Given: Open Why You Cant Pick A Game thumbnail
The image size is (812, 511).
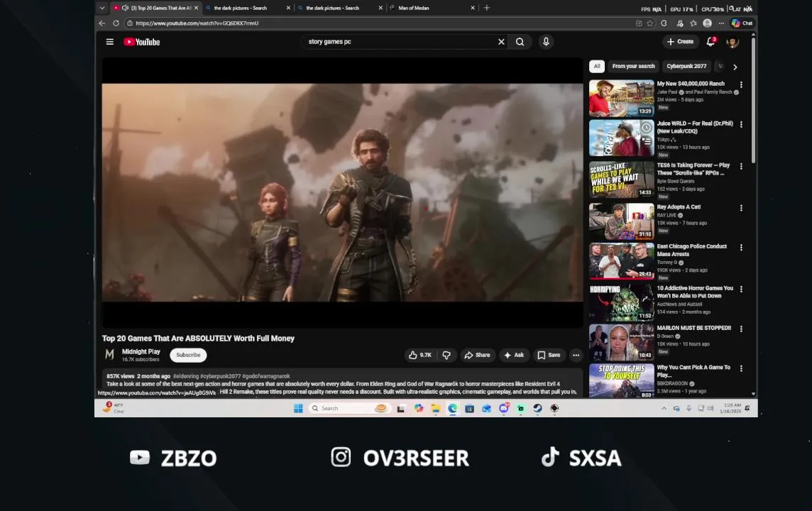Looking at the screenshot, I should pos(622,381).
